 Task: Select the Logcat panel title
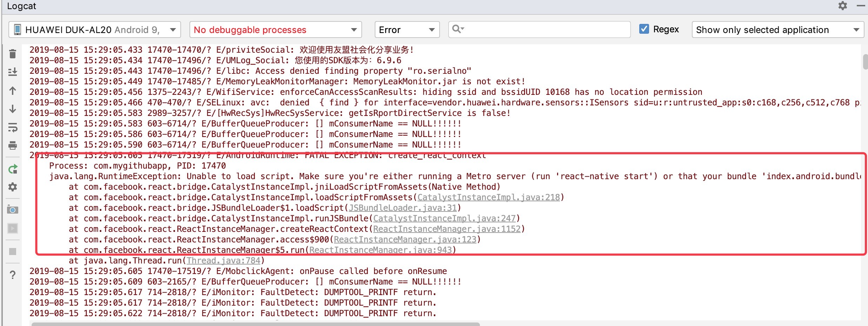coord(21,6)
